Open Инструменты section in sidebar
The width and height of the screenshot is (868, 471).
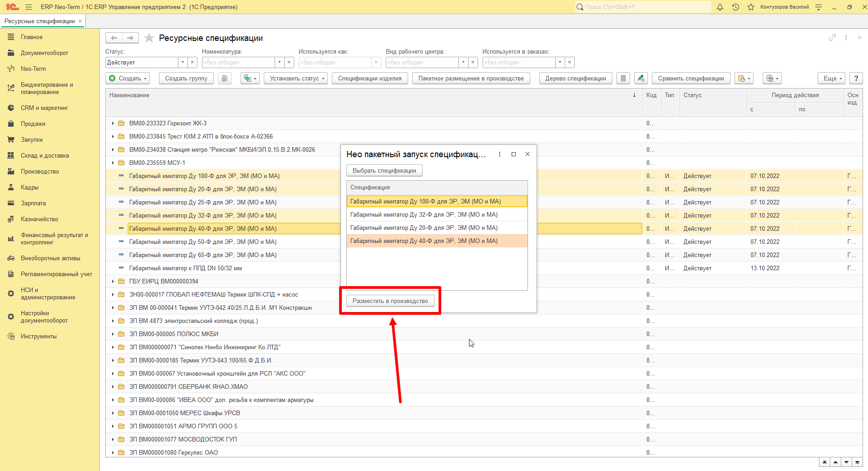click(39, 337)
